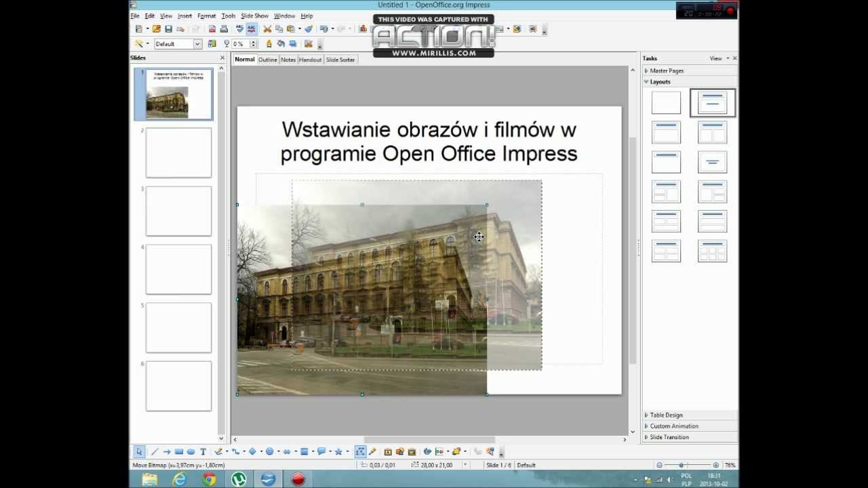Select the Symbol Shapes smiley tool
This screenshot has height=488, width=868.
(x=269, y=451)
